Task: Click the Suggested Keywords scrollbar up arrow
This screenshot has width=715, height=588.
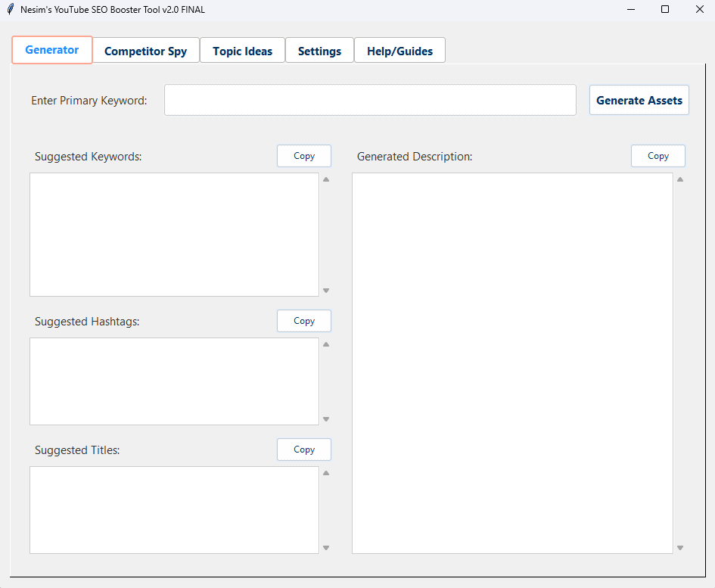Action: point(326,180)
